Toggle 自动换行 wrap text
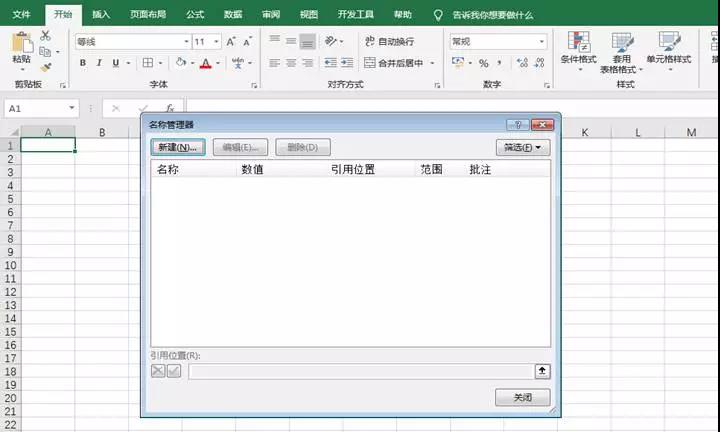 pos(390,41)
